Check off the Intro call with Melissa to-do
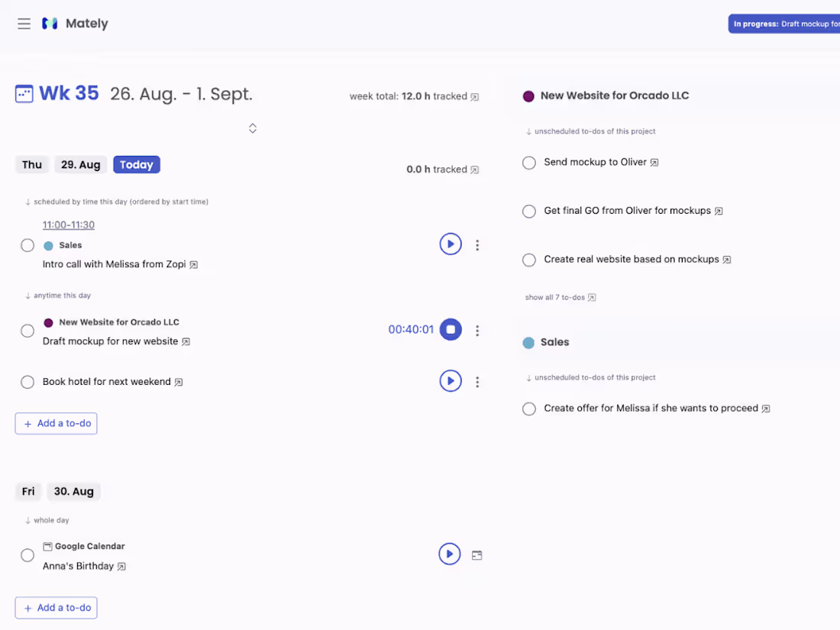840x630 pixels. click(x=27, y=245)
